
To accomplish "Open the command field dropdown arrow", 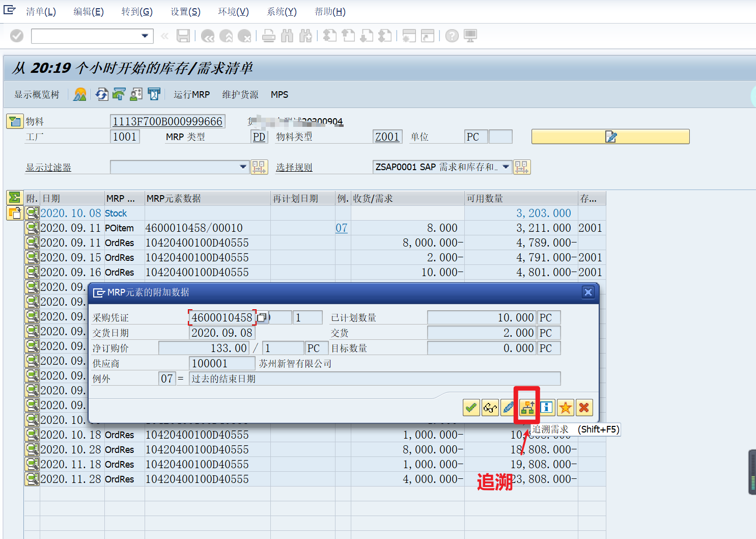I will [x=144, y=36].
